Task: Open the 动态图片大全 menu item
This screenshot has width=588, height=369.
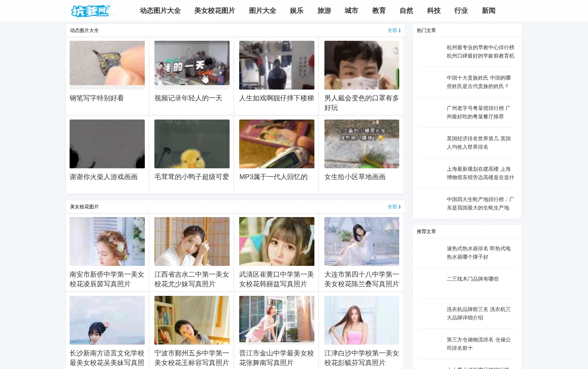Action: 160,11
